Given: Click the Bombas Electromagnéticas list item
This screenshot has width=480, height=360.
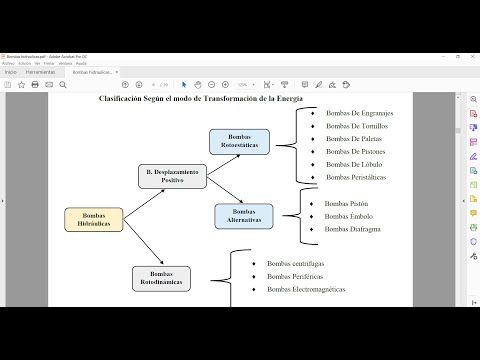Looking at the screenshot, I should pyautogui.click(x=306, y=289).
